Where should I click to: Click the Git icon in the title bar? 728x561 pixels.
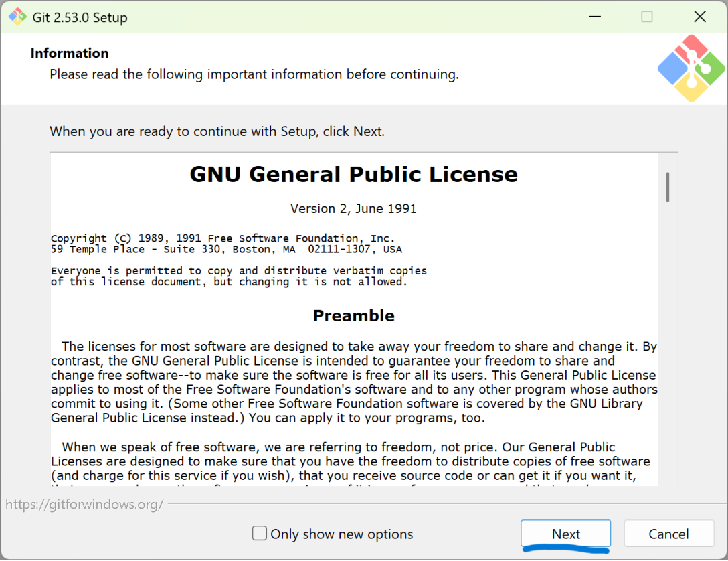(17, 17)
